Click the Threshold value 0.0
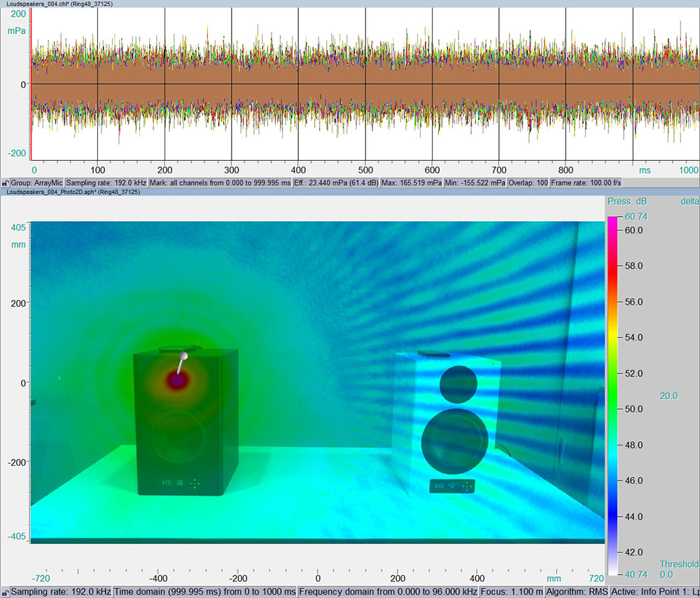This screenshot has height=598, width=700. pyautogui.click(x=666, y=575)
